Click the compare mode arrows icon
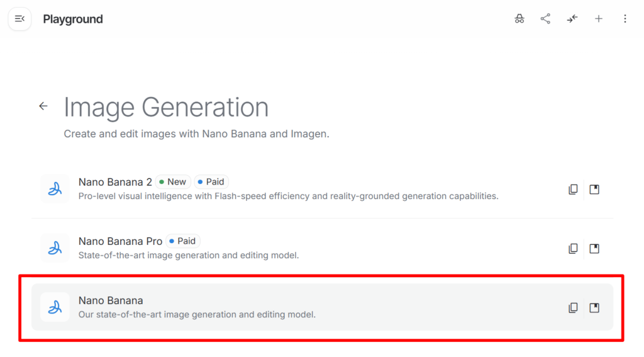This screenshot has width=644, height=357. tap(572, 19)
